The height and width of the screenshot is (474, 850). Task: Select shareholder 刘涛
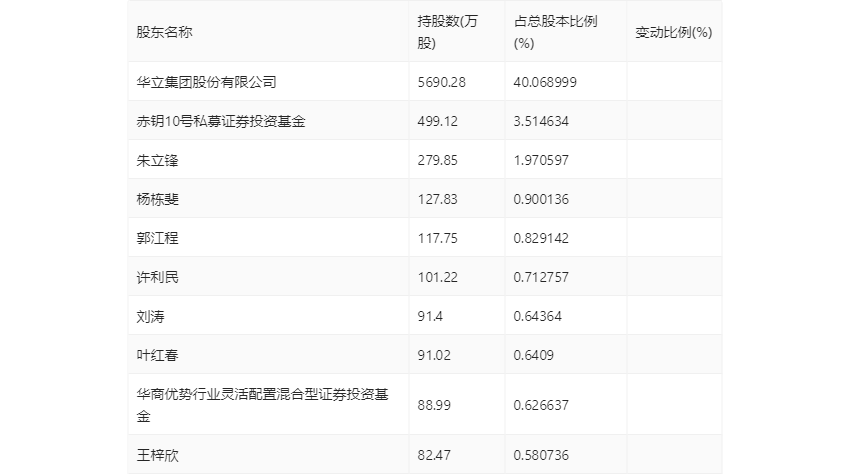tap(150, 316)
